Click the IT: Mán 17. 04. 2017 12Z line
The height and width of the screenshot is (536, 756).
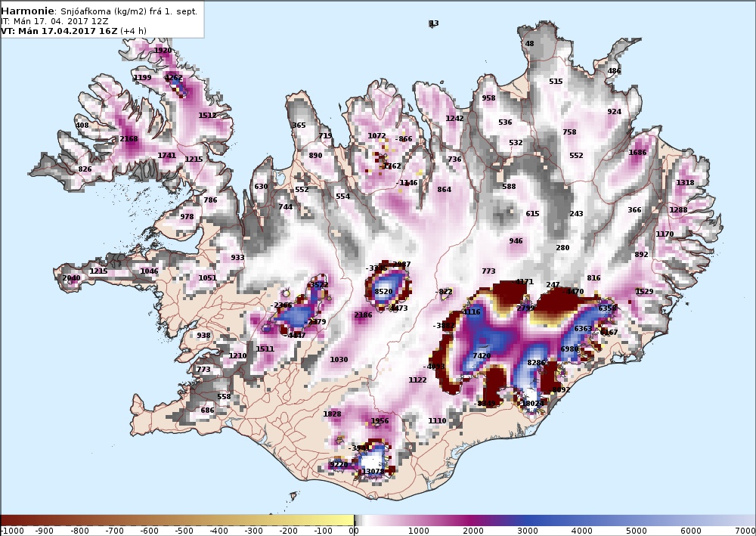(x=54, y=21)
